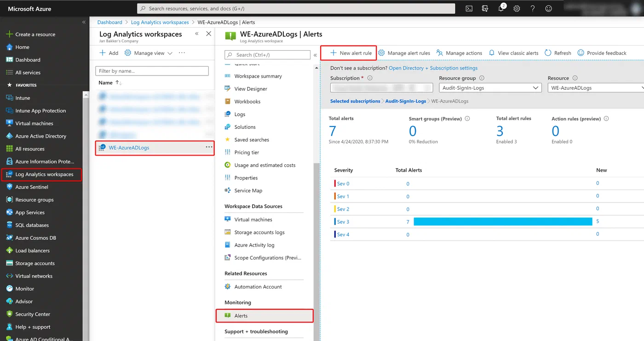
Task: Open View Designer menu item
Action: point(251,89)
